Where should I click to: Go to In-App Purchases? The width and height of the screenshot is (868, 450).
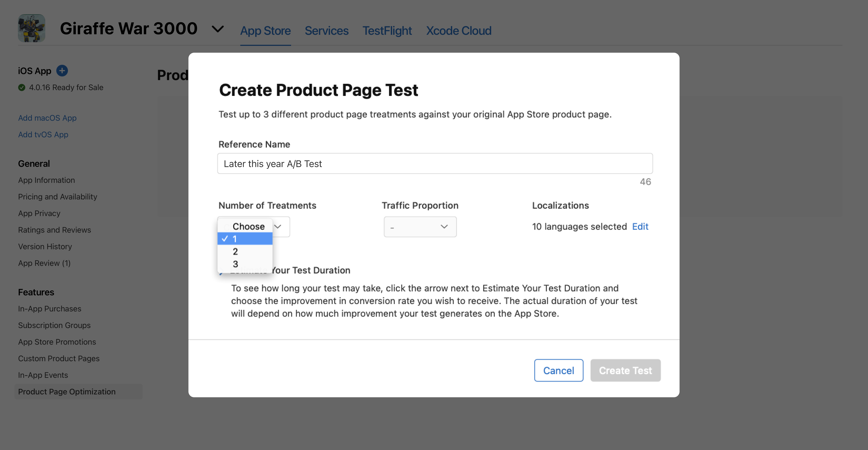[49, 309]
